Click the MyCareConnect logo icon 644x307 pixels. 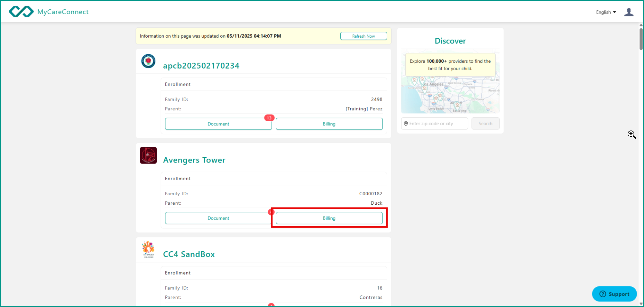pos(21,11)
